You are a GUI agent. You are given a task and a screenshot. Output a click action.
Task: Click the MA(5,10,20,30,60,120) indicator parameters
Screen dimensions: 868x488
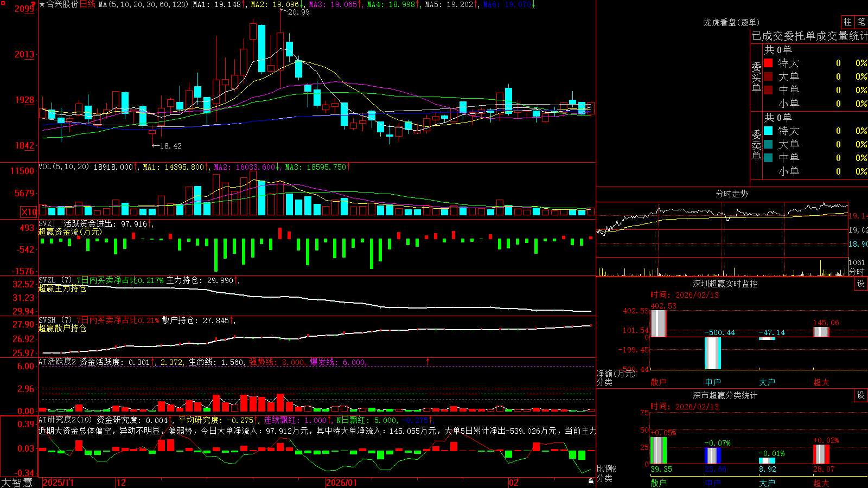143,4
